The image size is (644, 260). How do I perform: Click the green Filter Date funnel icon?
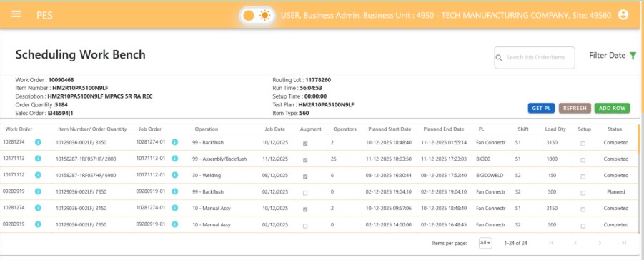click(x=633, y=56)
